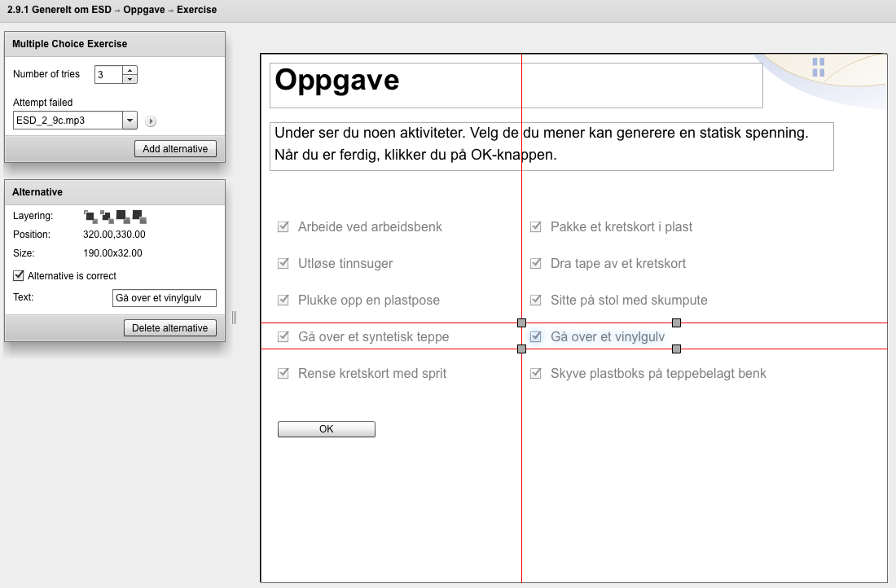Viewport: 896px width, 588px height.
Task: Click the third Layering icon in the Alternative panel
Action: (123, 217)
